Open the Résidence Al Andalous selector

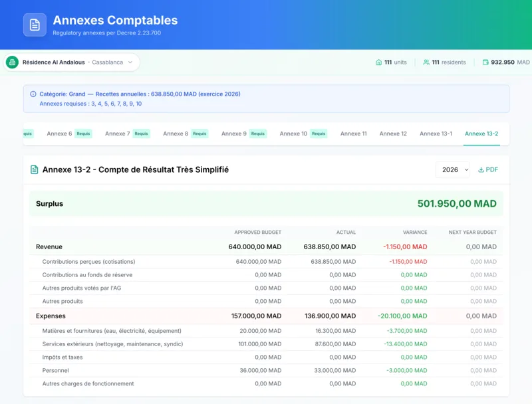pyautogui.click(x=72, y=62)
